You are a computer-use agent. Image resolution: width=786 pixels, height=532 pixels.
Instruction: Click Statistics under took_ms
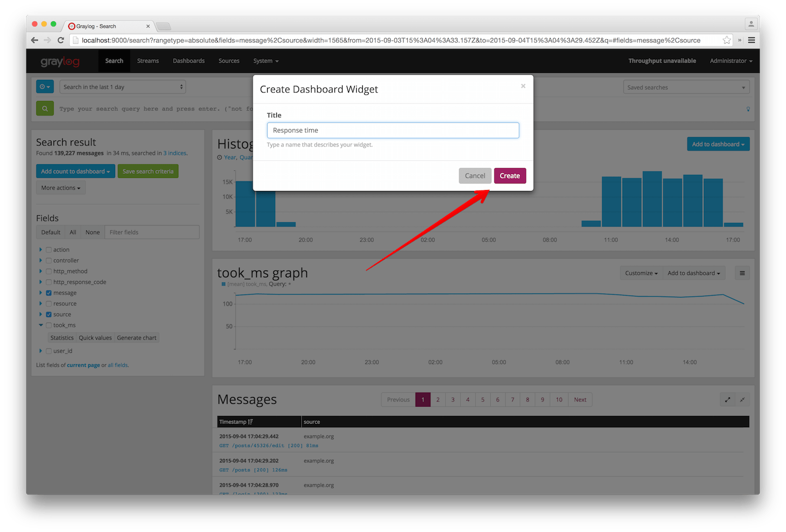click(x=62, y=338)
